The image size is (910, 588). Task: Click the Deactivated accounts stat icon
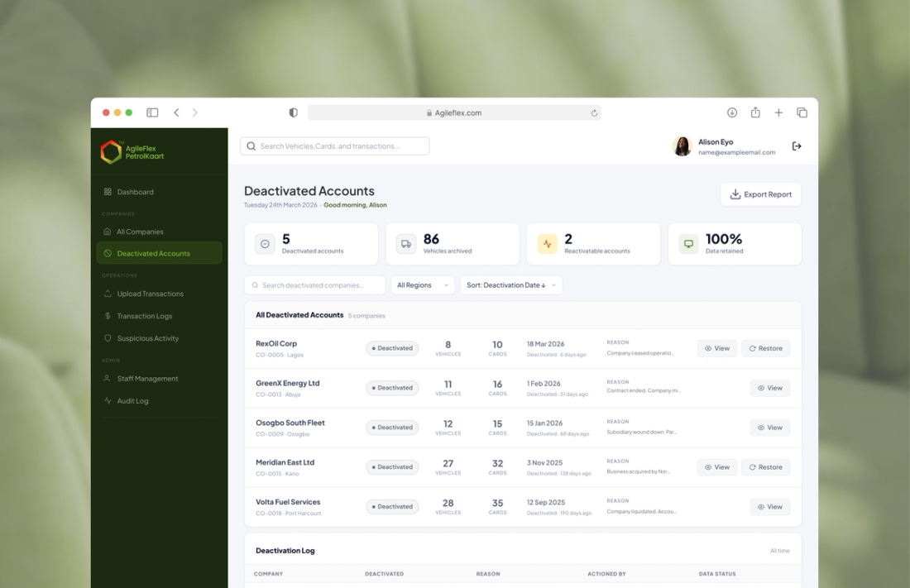pyautogui.click(x=265, y=244)
